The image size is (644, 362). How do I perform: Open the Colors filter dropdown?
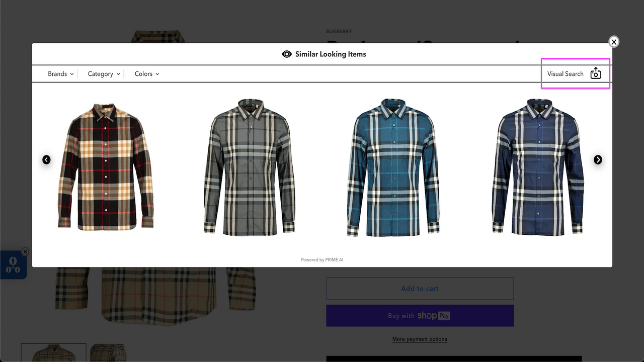147,74
